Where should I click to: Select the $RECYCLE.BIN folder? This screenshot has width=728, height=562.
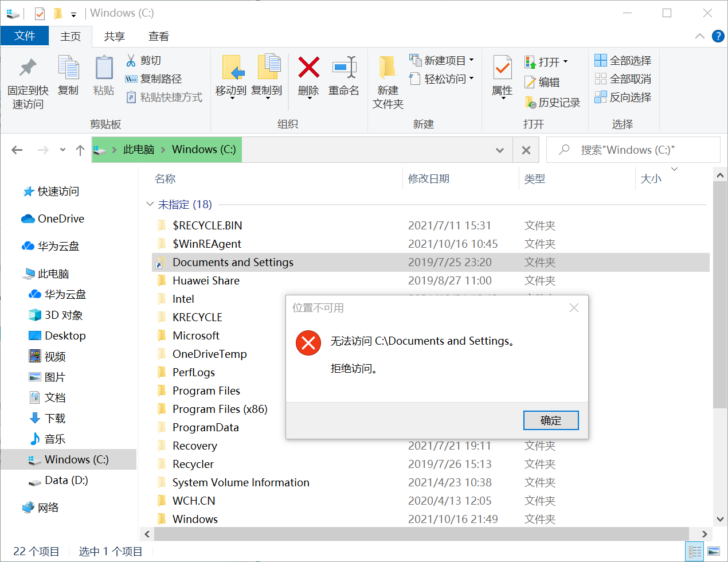[208, 225]
